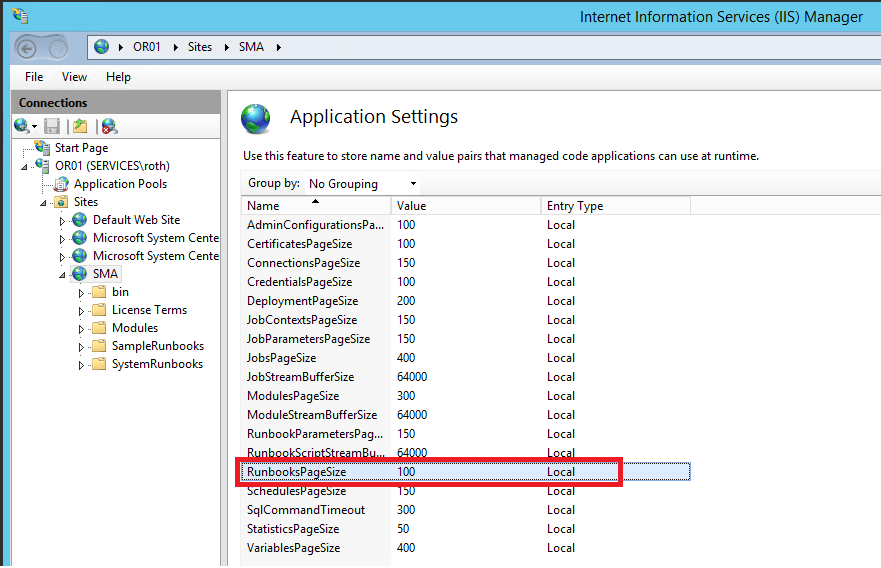Click the bin folder icon
This screenshot has height=568, width=881.
(99, 292)
